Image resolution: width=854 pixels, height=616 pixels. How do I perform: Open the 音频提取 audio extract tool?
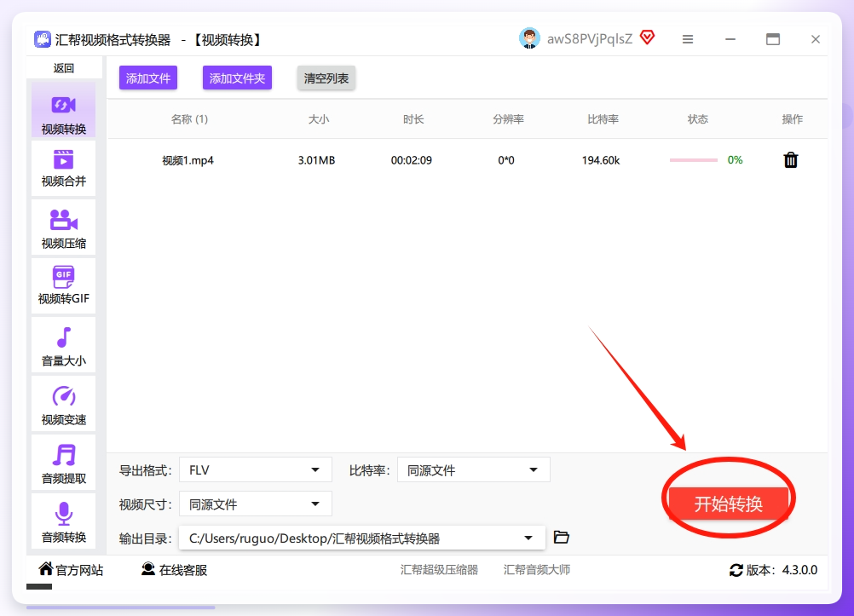(63, 463)
